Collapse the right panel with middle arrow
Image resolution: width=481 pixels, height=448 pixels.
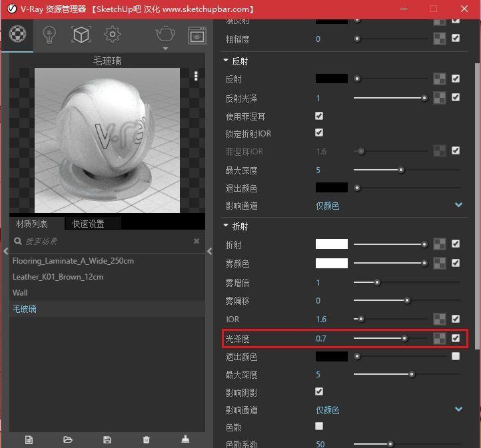pyautogui.click(x=209, y=251)
